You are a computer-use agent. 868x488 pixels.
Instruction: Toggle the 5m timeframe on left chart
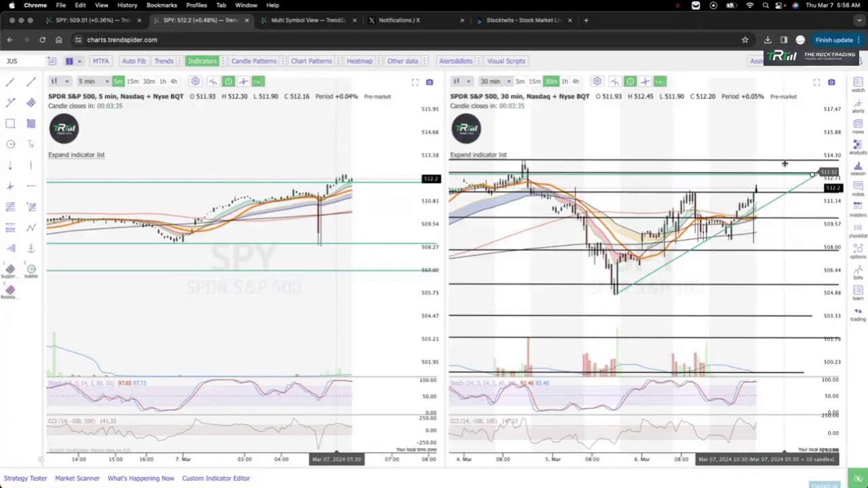[x=118, y=81]
